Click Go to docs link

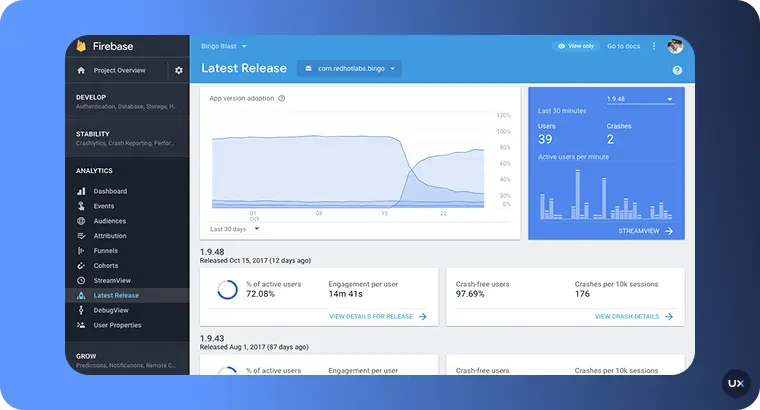click(x=623, y=46)
